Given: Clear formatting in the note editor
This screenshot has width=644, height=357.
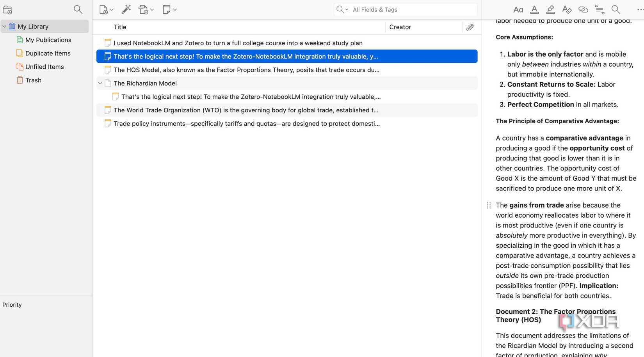Looking at the screenshot, I should coord(567,10).
